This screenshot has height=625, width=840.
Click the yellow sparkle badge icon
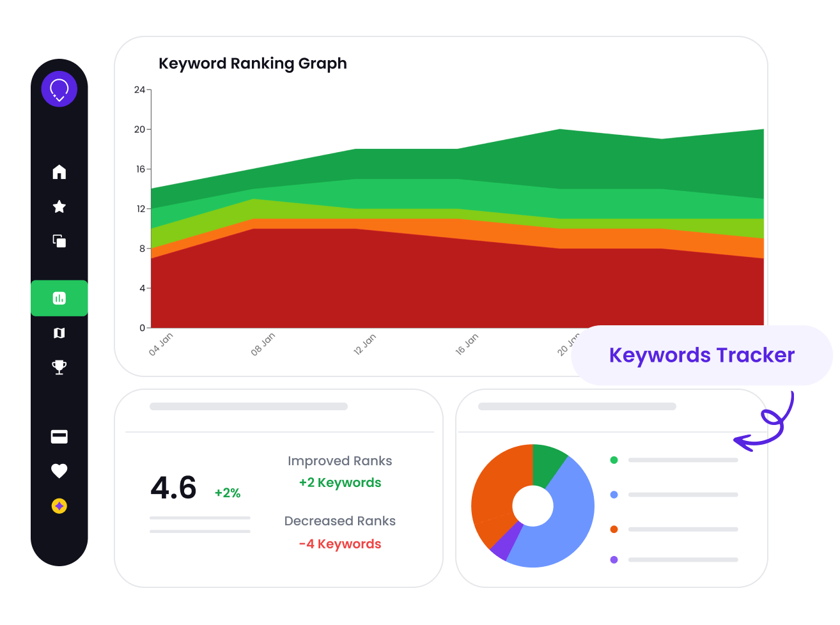(59, 506)
